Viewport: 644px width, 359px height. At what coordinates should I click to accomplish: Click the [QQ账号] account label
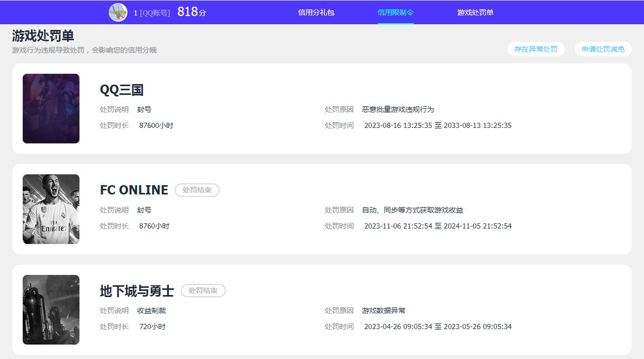155,13
